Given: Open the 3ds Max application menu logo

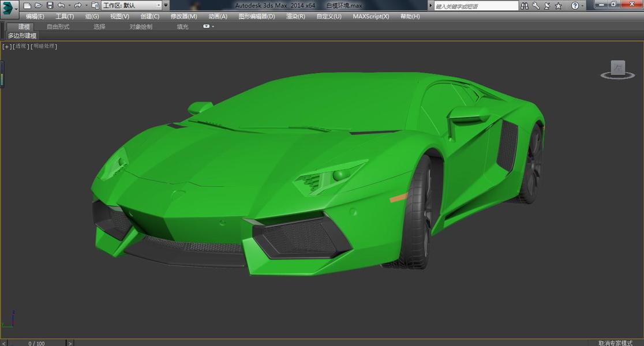Looking at the screenshot, I should tap(9, 8).
